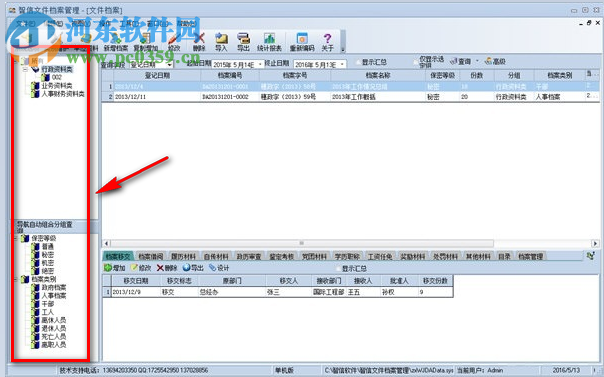Sort by the 接收部门 column header
This screenshot has width=604, height=377.
[x=329, y=281]
